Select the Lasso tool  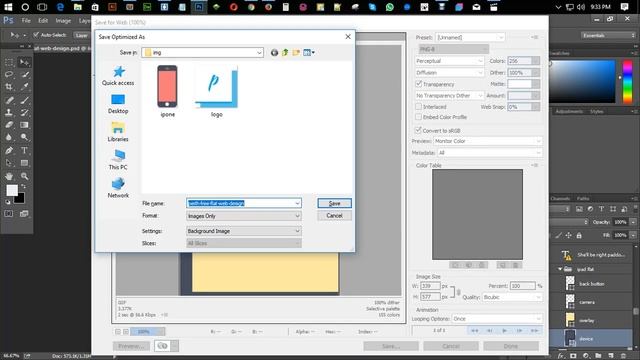pos(9,75)
